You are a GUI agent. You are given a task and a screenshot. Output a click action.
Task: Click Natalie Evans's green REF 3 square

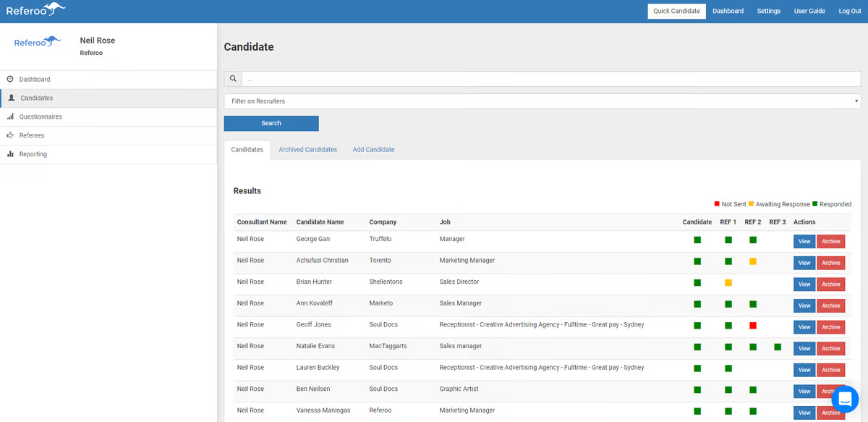click(778, 347)
